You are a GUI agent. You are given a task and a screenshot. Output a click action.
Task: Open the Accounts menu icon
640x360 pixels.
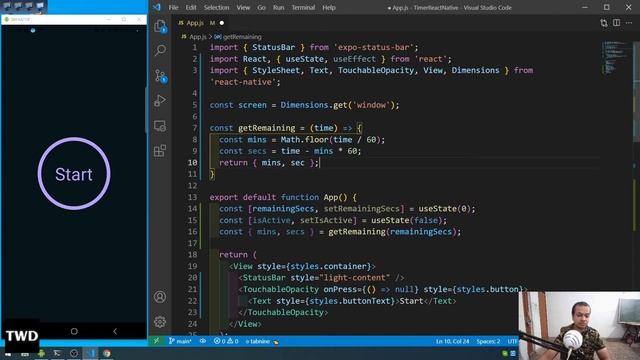(160, 297)
